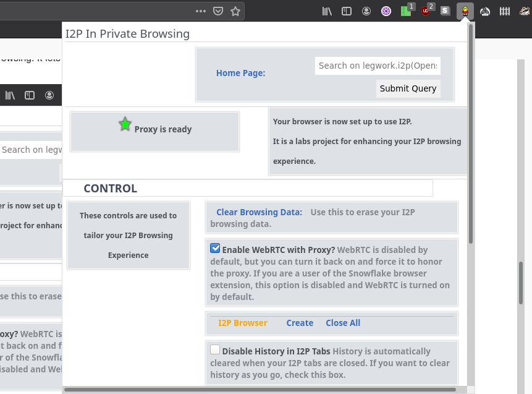Toggle the sidebar view toolbar icon
The height and width of the screenshot is (394, 532).
coord(347,11)
